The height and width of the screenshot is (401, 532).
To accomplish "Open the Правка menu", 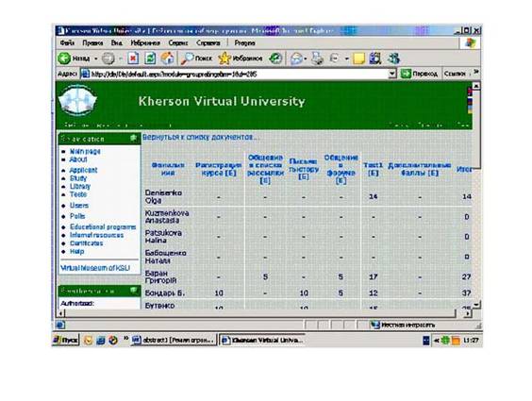I will [92, 43].
